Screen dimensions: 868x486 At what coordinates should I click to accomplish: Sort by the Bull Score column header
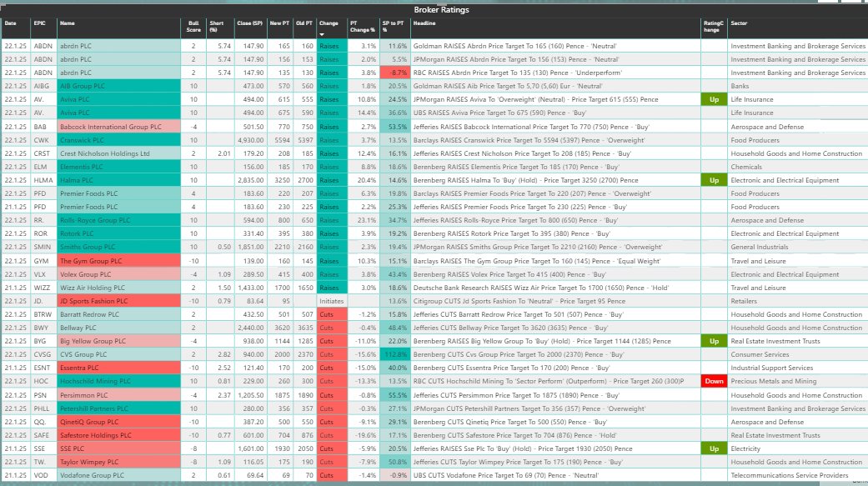[193, 27]
